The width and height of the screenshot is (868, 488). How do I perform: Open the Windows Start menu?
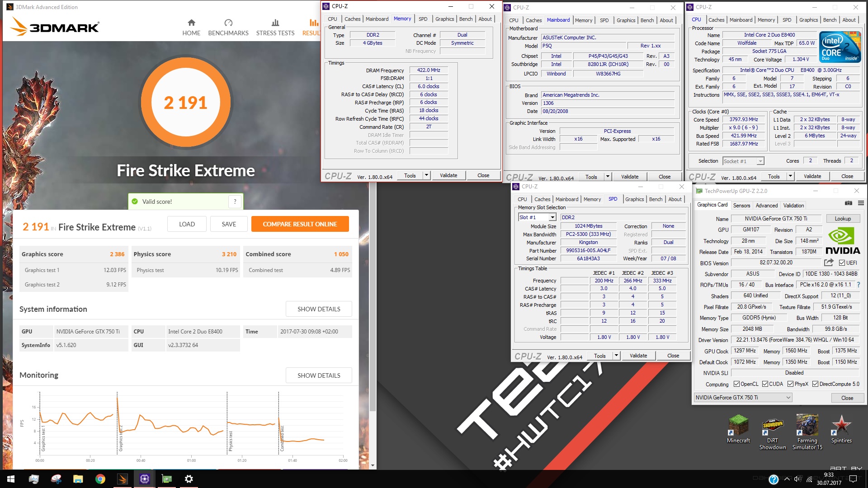[11, 479]
